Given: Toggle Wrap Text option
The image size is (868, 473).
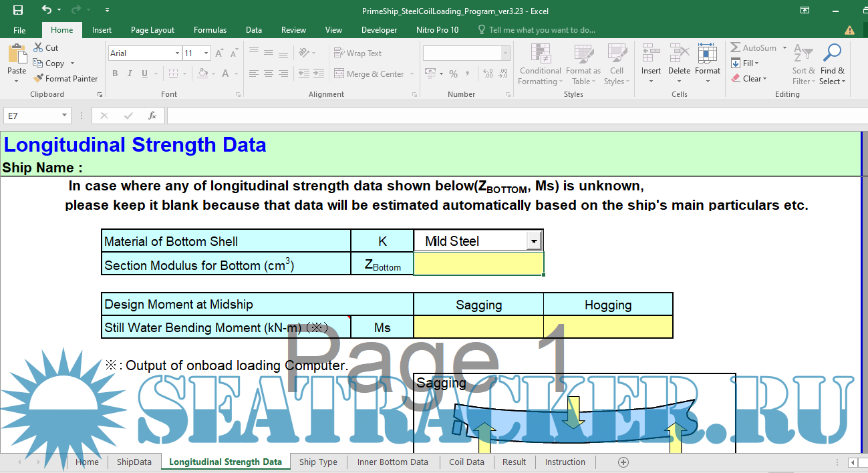Looking at the screenshot, I should pos(357,53).
